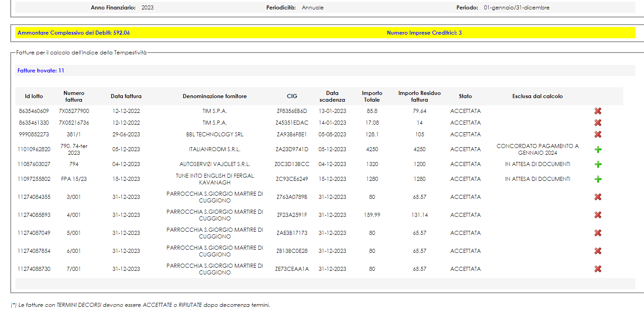
Task: Exclude BBL TECHNOLOGY SRL invoice via red X
Action: [x=598, y=135]
